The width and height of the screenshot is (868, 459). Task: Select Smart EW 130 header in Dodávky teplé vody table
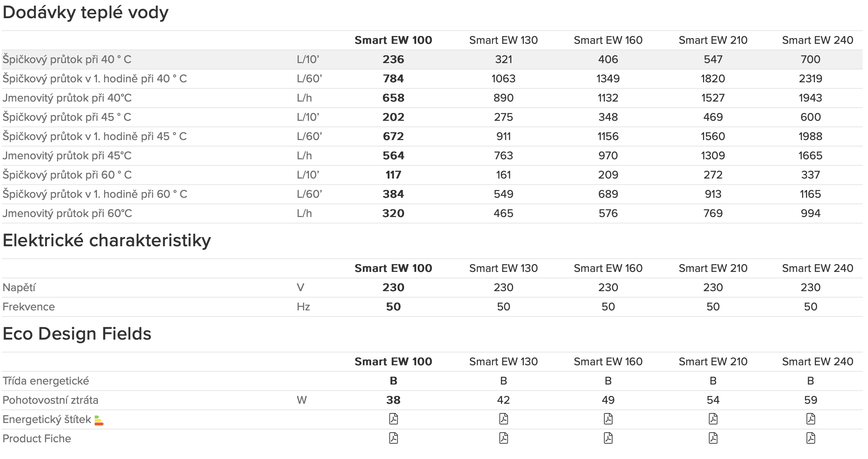tap(503, 40)
